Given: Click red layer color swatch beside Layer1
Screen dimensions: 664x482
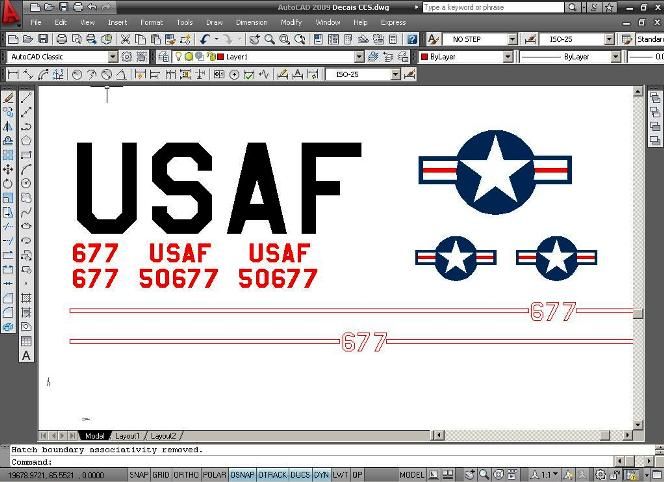Looking at the screenshot, I should [x=221, y=57].
